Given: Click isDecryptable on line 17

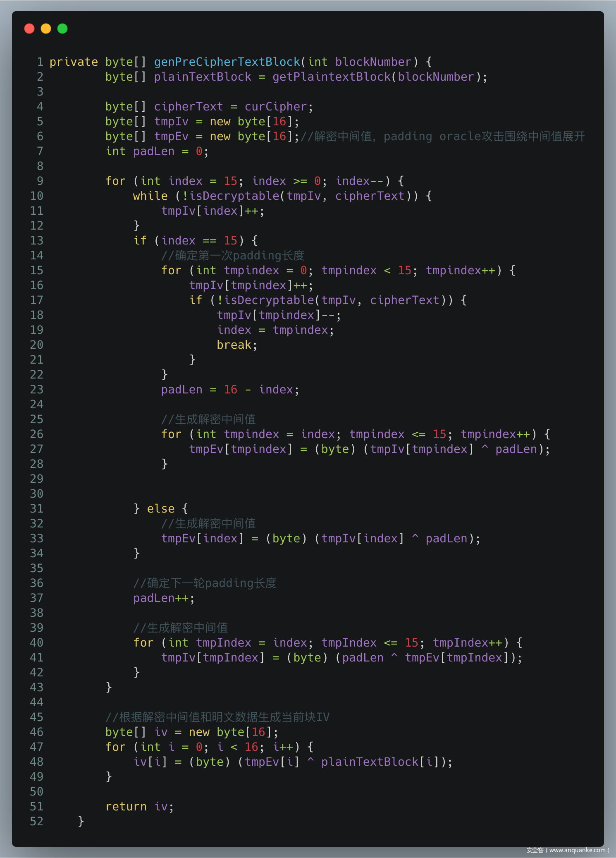Looking at the screenshot, I should click(269, 300).
